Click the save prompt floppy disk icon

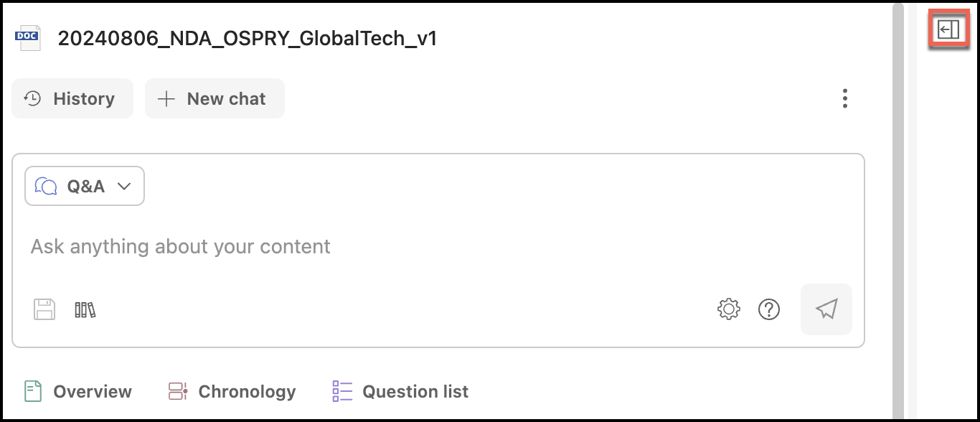click(44, 309)
